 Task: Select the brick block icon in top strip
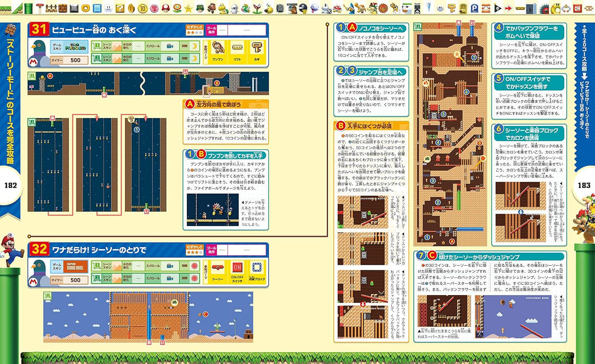click(63, 8)
